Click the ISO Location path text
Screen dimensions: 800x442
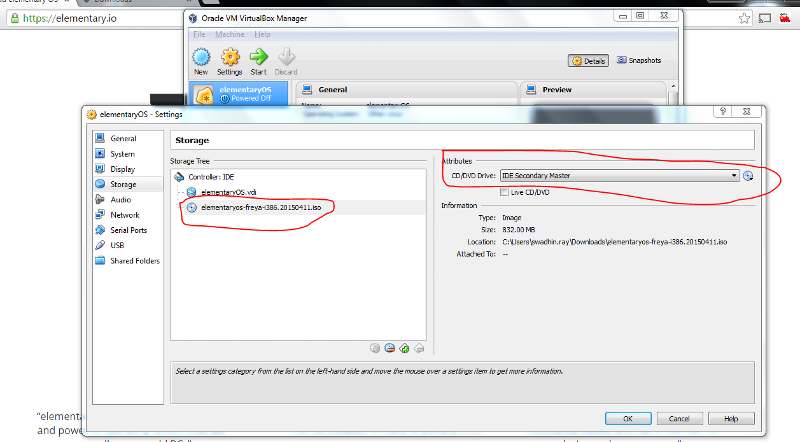pos(615,242)
